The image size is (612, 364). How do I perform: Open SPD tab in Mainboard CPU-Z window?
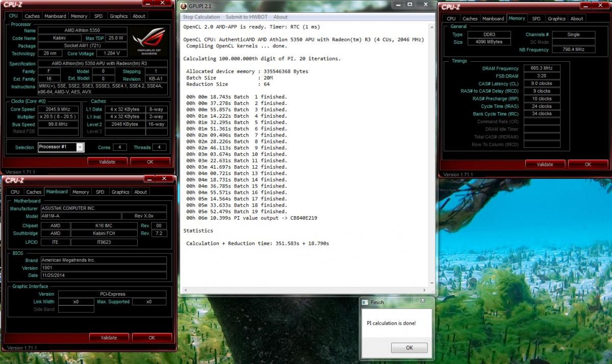pyautogui.click(x=100, y=192)
